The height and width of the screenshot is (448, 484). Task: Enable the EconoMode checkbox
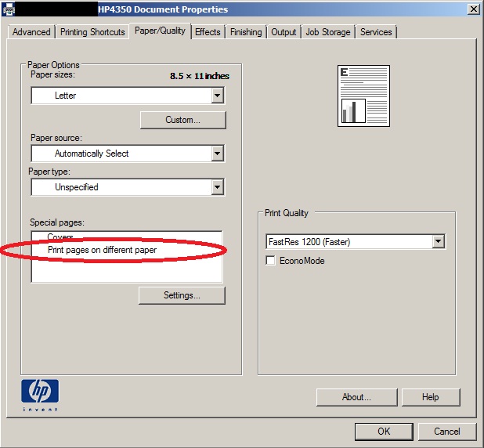coord(270,260)
